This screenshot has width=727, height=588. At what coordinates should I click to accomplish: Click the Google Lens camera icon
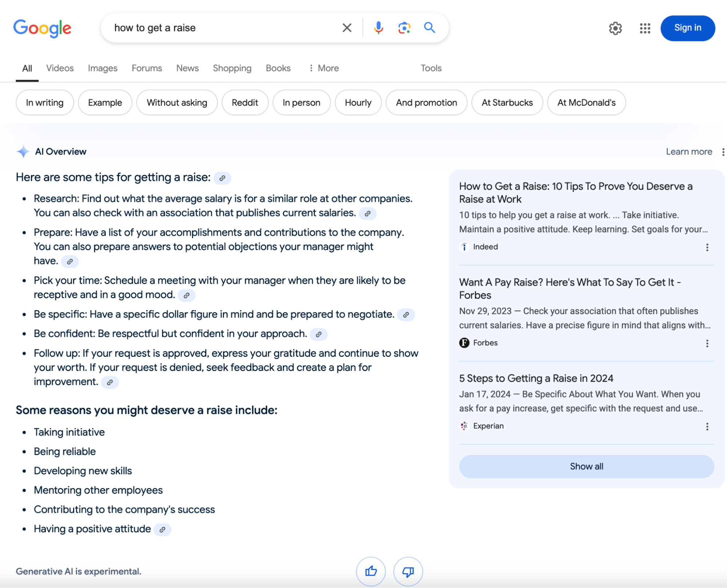click(403, 28)
